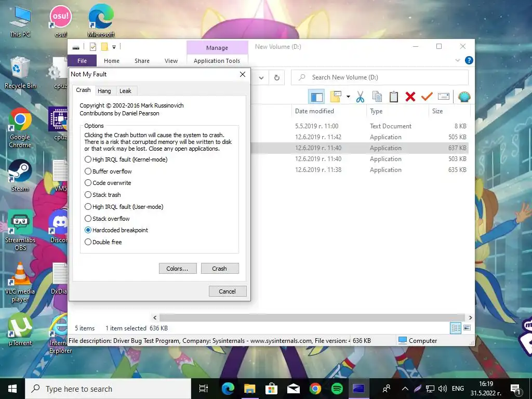Open the View ribbon tab
Image resolution: width=532 pixels, height=399 pixels.
171,61
